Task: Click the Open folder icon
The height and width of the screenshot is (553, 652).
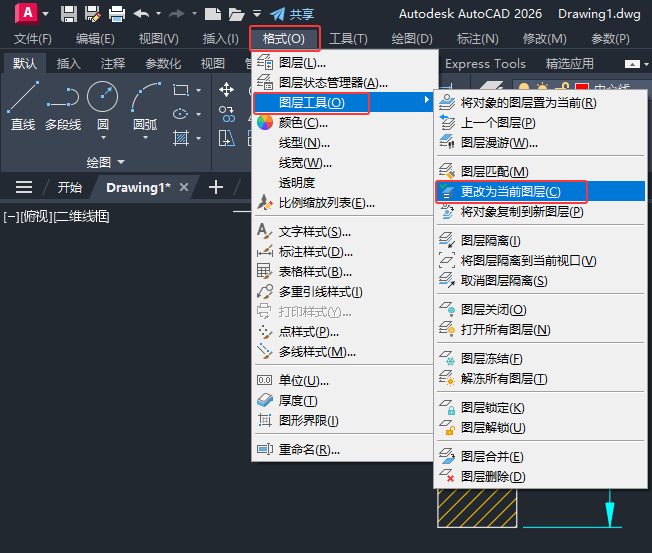Action: click(x=236, y=14)
